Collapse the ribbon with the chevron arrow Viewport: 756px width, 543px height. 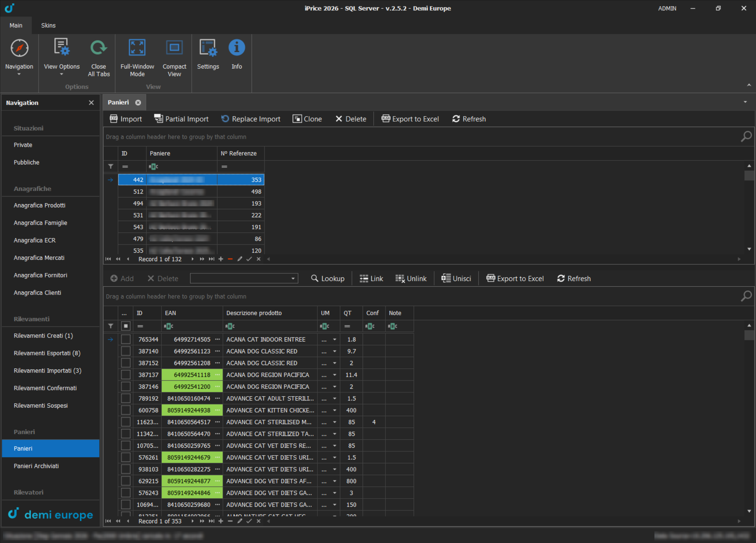click(x=749, y=85)
